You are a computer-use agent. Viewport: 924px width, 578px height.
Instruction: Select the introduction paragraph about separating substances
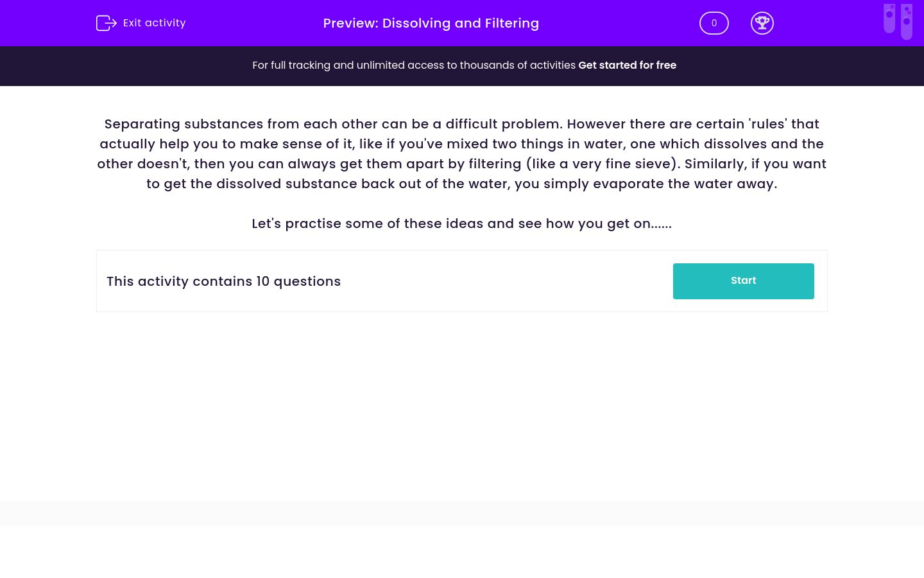click(462, 153)
